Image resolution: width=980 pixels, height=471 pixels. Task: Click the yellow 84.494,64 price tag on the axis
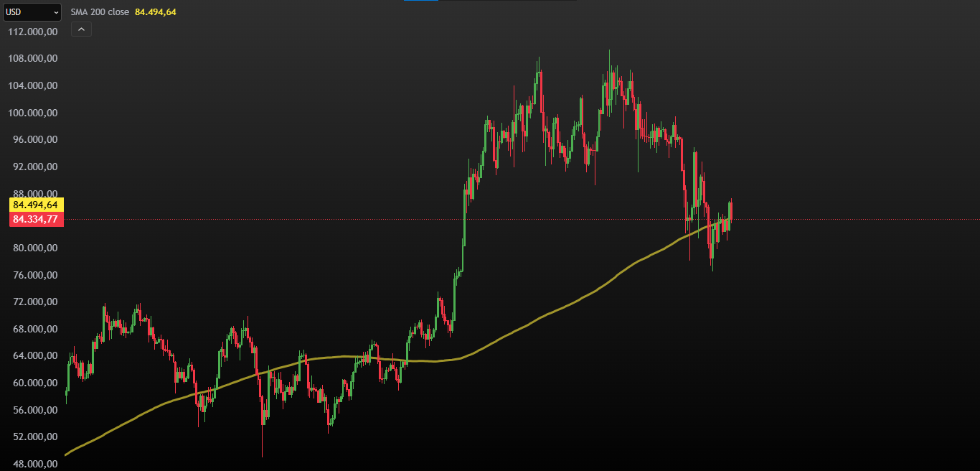click(36, 205)
